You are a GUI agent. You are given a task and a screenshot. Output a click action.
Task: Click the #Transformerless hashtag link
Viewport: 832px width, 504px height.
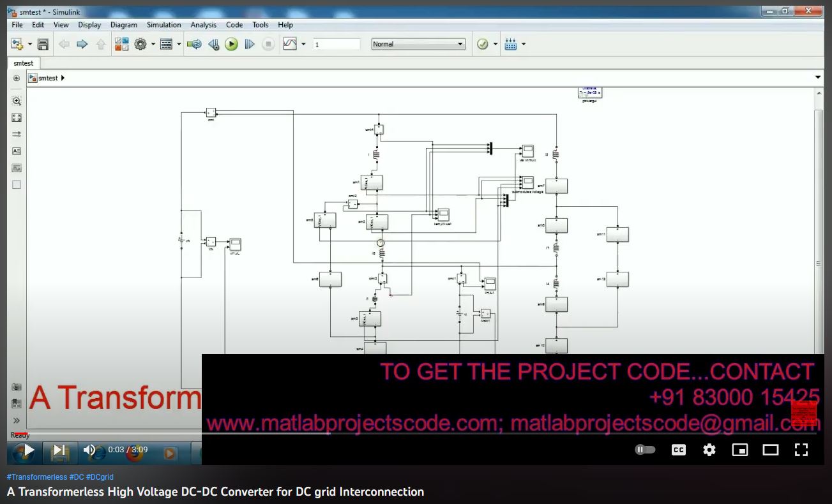coord(36,477)
